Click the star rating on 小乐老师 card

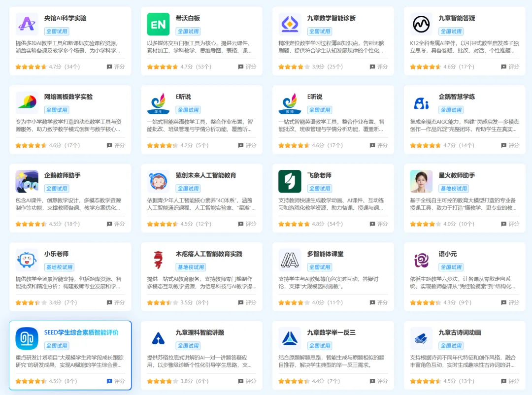coord(31,302)
